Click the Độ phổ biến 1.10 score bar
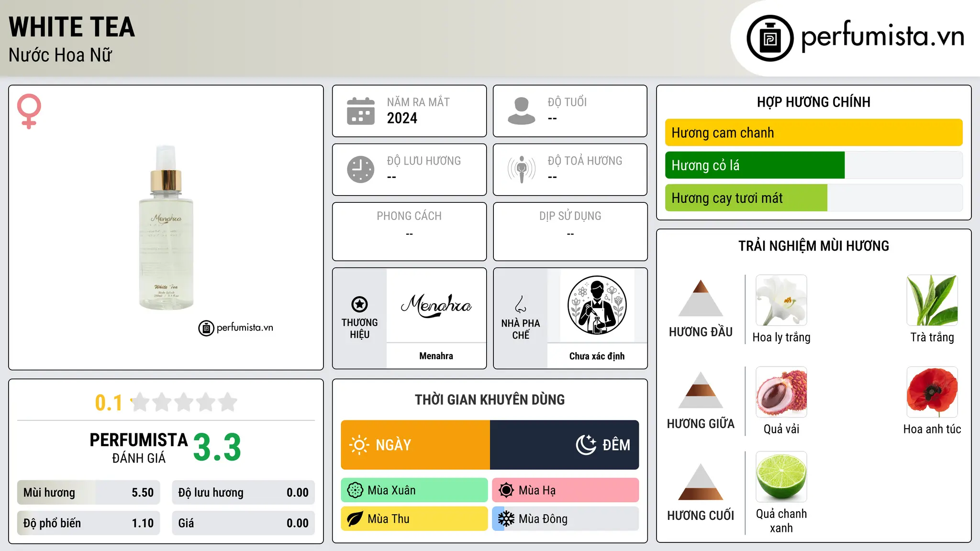The image size is (980, 551). point(89,523)
